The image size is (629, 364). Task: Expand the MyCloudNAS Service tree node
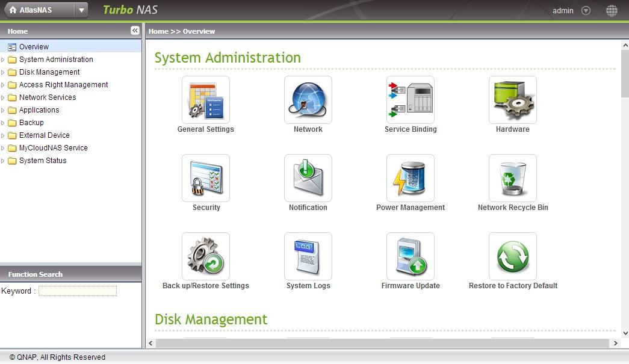3,148
